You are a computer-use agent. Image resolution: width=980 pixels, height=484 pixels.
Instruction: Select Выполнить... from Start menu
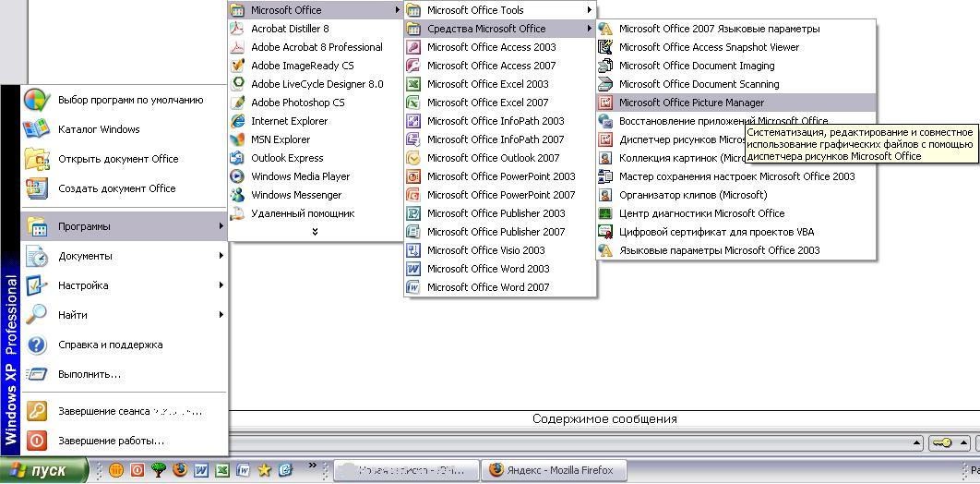click(124, 374)
